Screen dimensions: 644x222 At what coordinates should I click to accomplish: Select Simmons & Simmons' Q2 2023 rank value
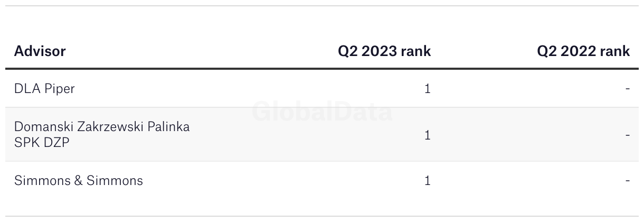(x=428, y=181)
